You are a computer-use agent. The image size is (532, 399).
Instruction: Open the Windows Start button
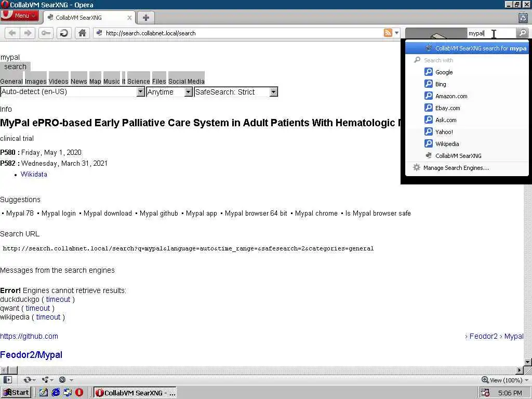click(x=16, y=393)
